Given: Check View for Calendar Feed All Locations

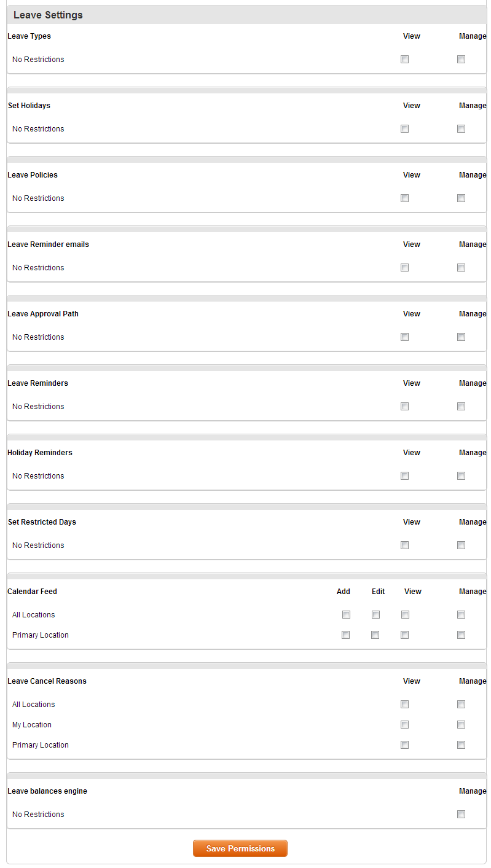Looking at the screenshot, I should [x=405, y=615].
